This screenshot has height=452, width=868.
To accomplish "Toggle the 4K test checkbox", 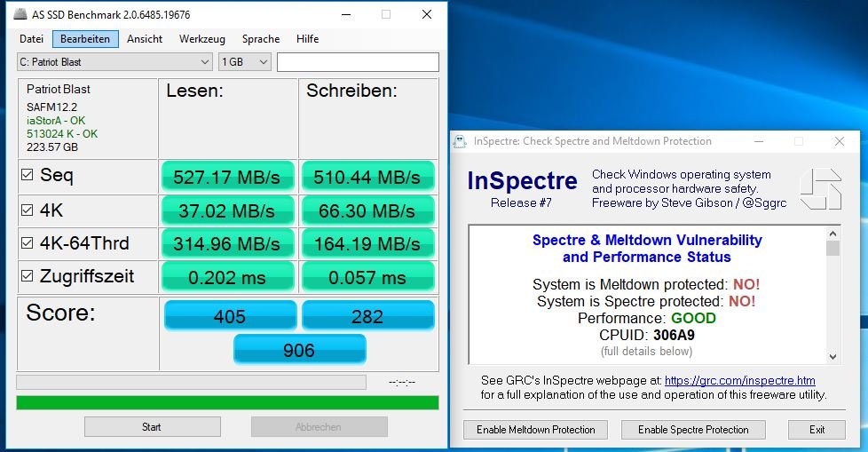I will (x=27, y=210).
